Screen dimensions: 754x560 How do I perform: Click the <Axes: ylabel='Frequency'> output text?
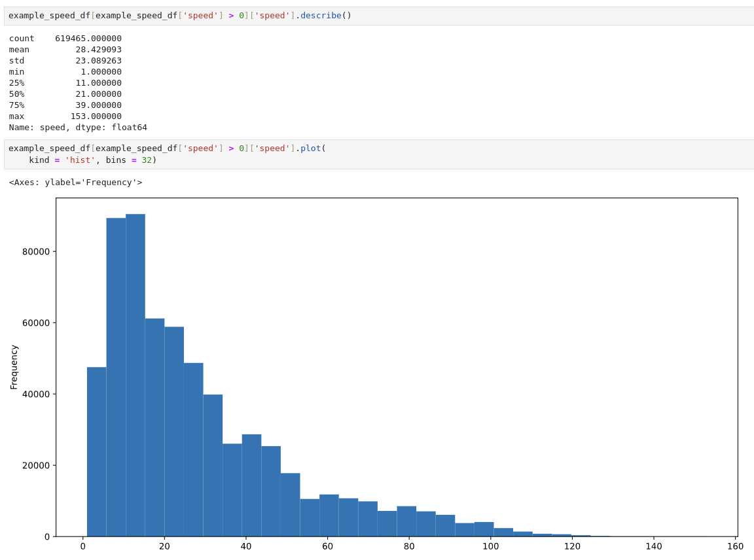coord(75,182)
